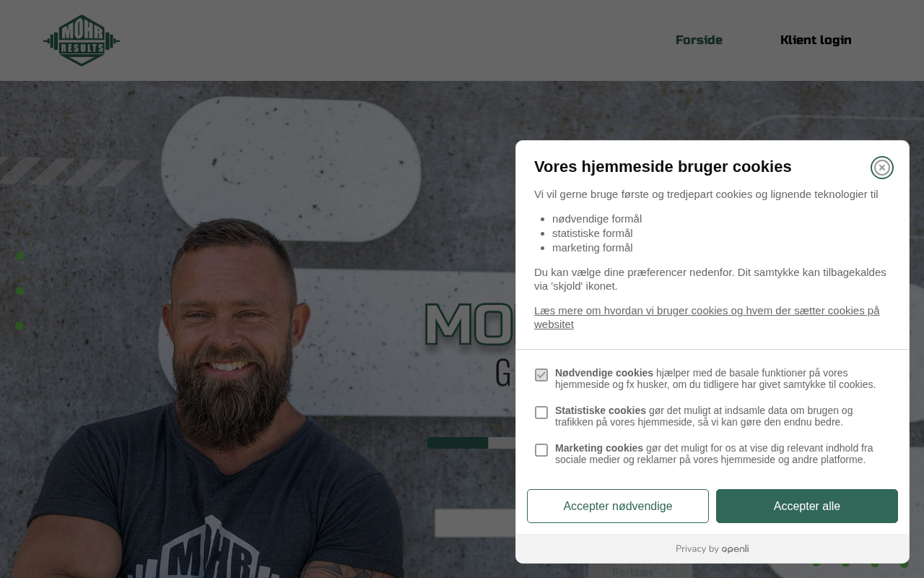Click the Mohr Results logo
Viewport: 924px width, 578px height.
tap(82, 40)
